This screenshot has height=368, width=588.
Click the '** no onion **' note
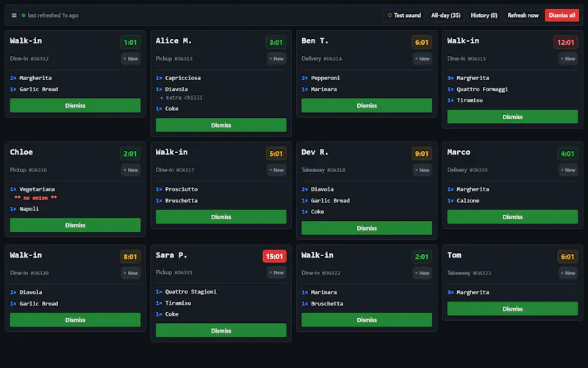tap(35, 198)
